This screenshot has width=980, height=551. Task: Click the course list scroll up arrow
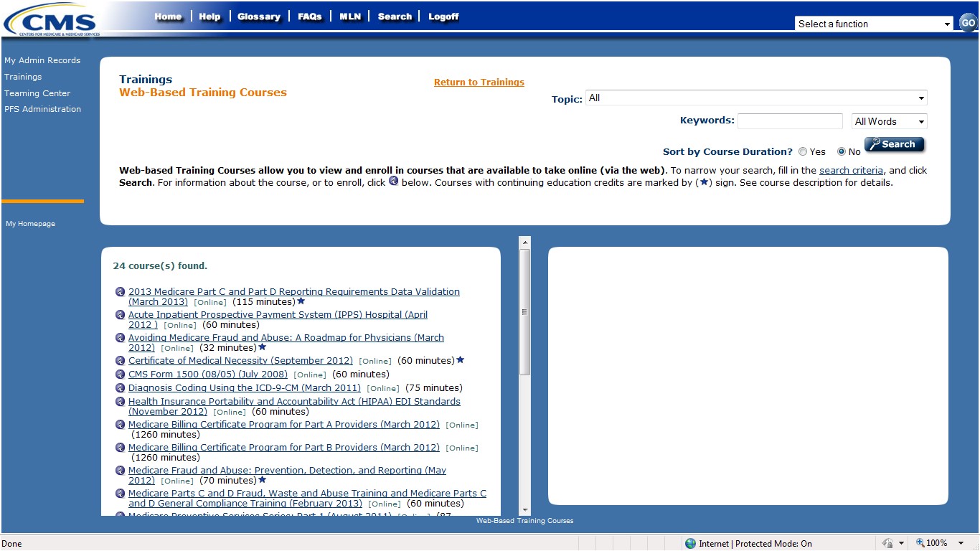point(524,242)
